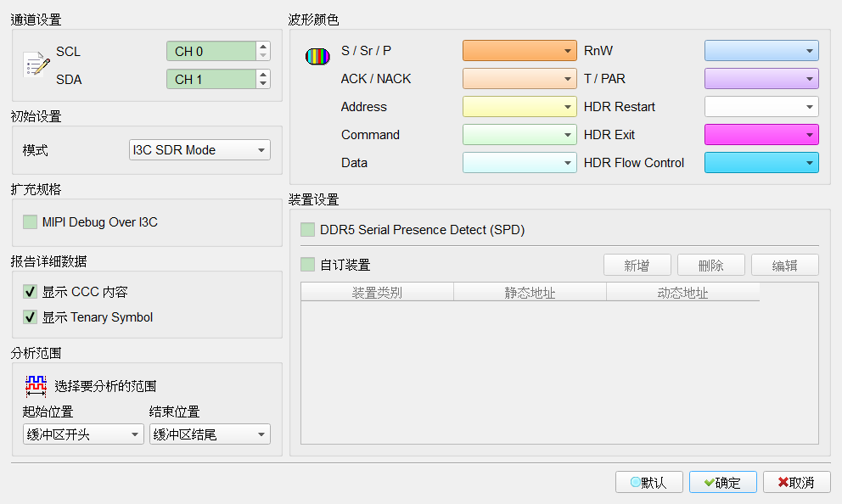Image resolution: width=842 pixels, height=504 pixels.
Task: Cancel with the 取消 button
Action: [x=797, y=482]
